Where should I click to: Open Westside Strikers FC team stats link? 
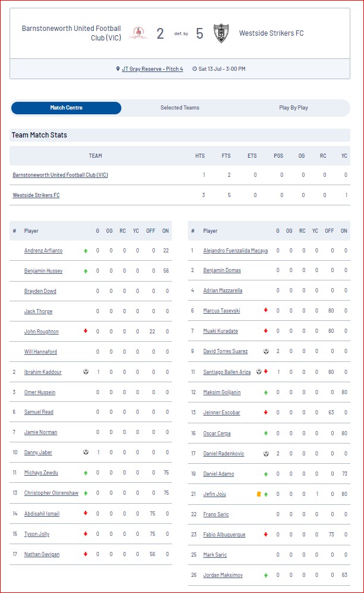(x=36, y=195)
